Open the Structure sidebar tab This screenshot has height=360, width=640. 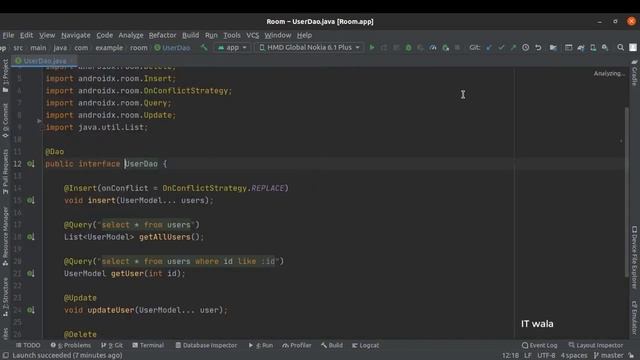[5, 297]
